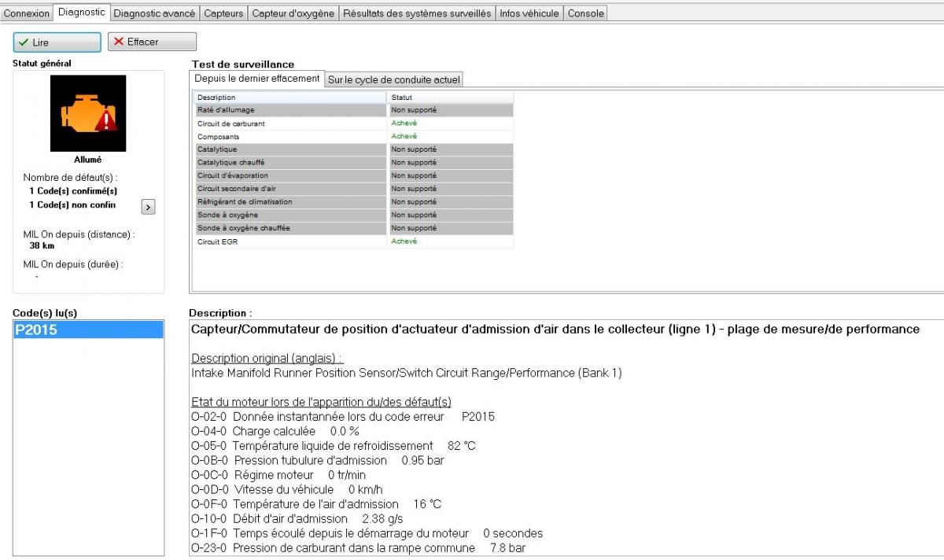
Task: Click the Lire read button
Action: 57,42
